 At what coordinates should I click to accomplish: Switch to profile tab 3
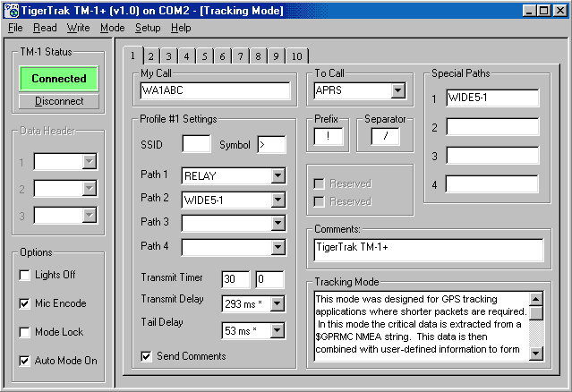click(168, 56)
